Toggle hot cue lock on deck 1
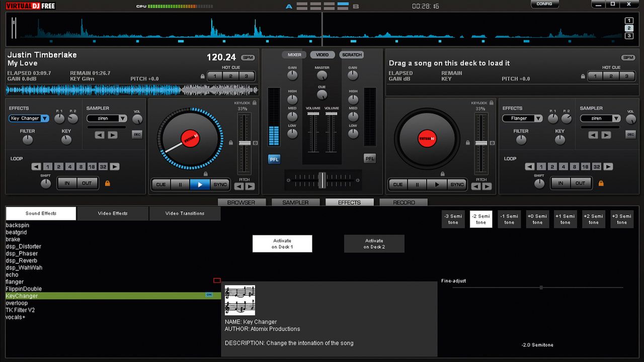Screen dimensions: 644x362 (x=203, y=76)
